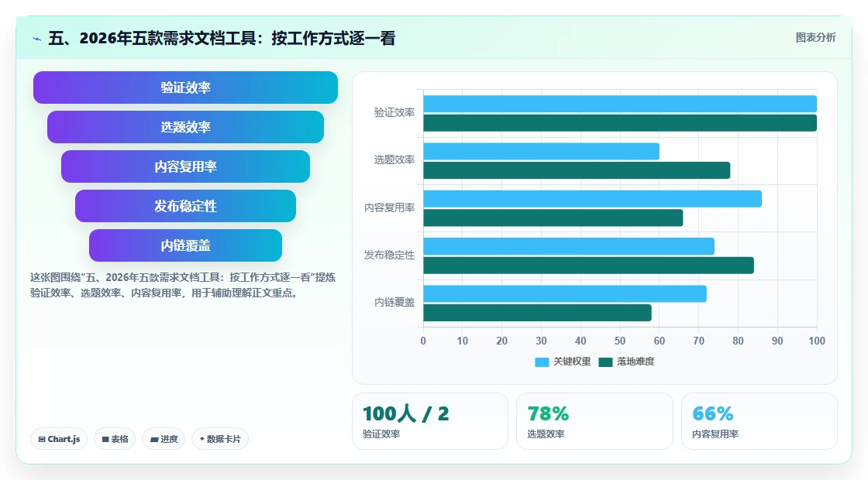Click the blue 关键权重 bar for 发布稳定性
868x480 pixels.
click(569, 247)
